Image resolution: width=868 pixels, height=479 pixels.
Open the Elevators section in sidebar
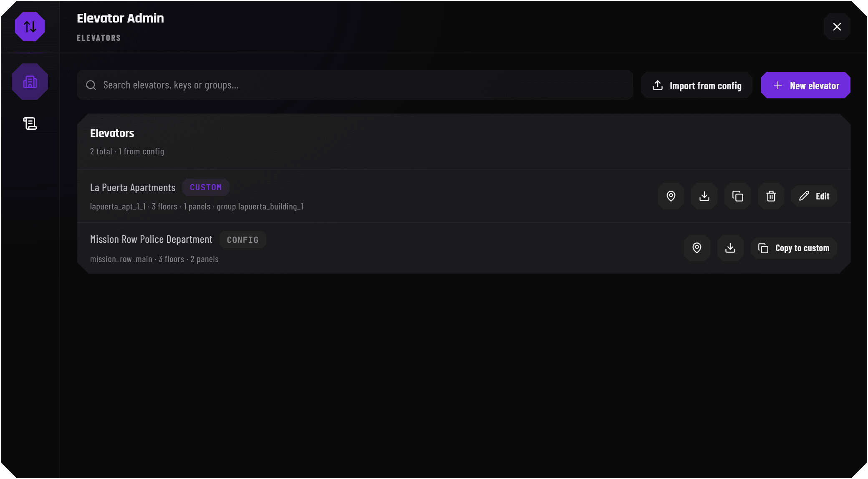point(30,82)
